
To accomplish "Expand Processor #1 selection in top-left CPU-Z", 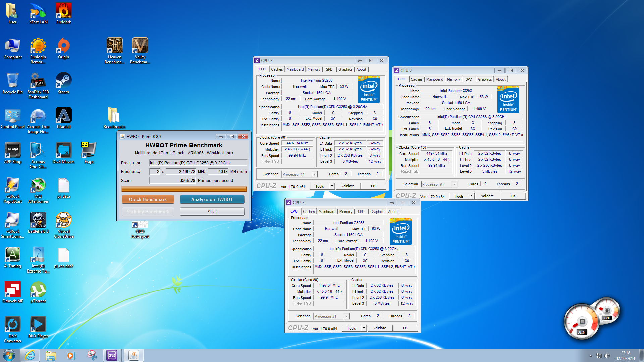I will pos(315,174).
